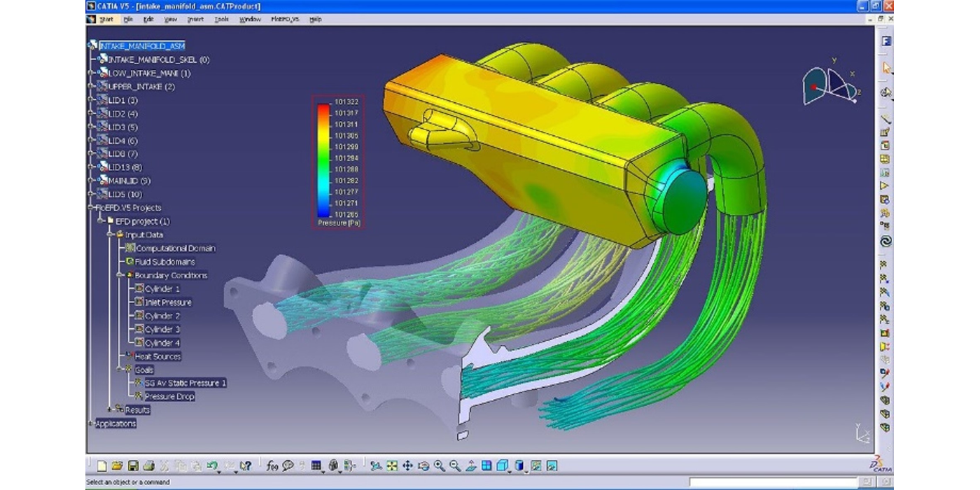Screen dimensions: 980x490
Task: Click the Multi-View four-pane icon
Action: pyautogui.click(x=486, y=465)
